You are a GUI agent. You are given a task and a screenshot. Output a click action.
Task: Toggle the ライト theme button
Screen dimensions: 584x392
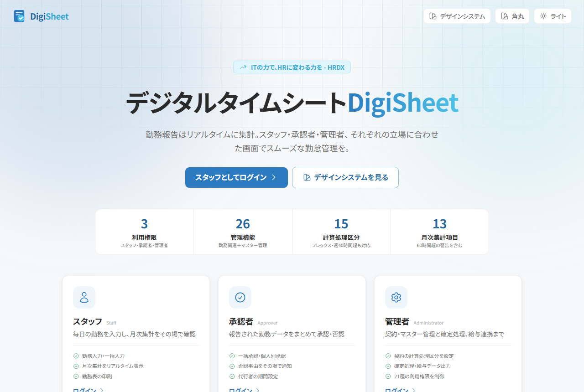click(x=553, y=16)
